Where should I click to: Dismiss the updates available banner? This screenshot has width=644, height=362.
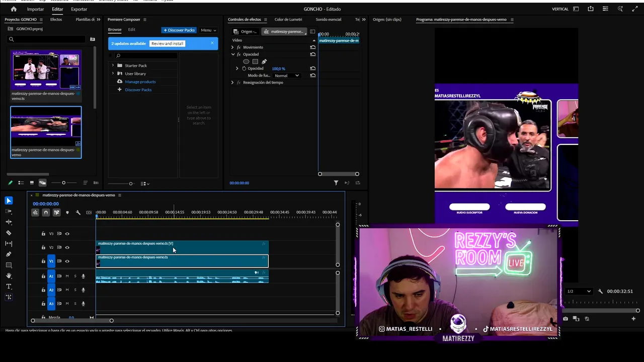[x=212, y=43]
